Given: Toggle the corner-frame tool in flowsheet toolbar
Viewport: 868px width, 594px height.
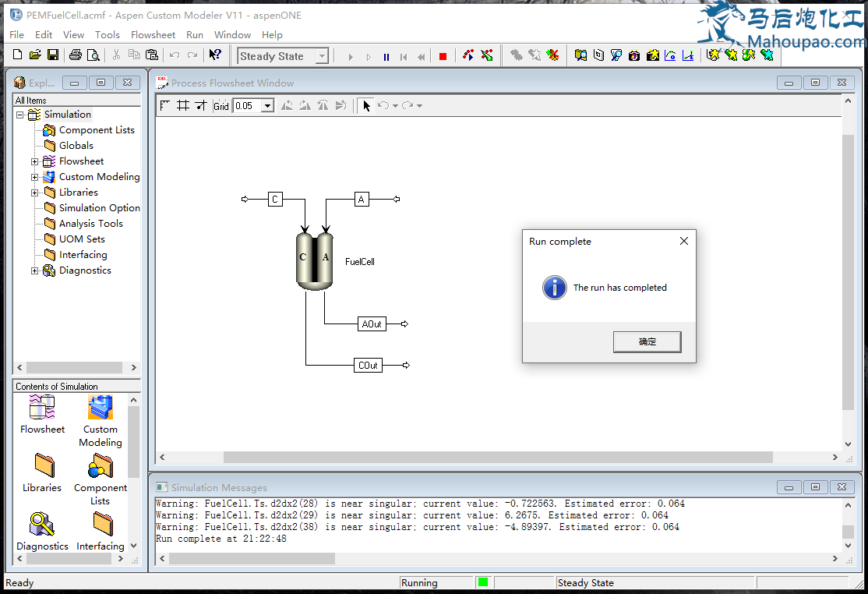Looking at the screenshot, I should click(x=164, y=105).
